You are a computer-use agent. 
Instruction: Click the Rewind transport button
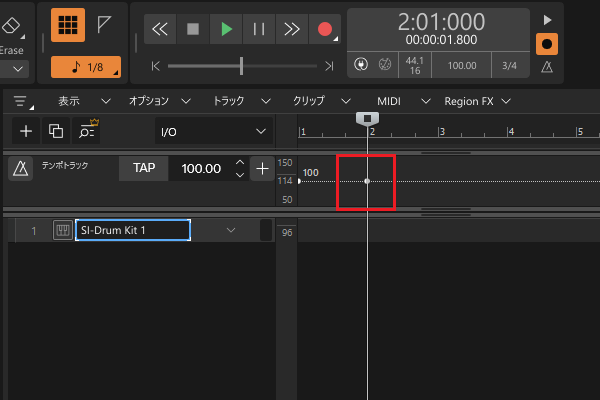click(x=160, y=29)
